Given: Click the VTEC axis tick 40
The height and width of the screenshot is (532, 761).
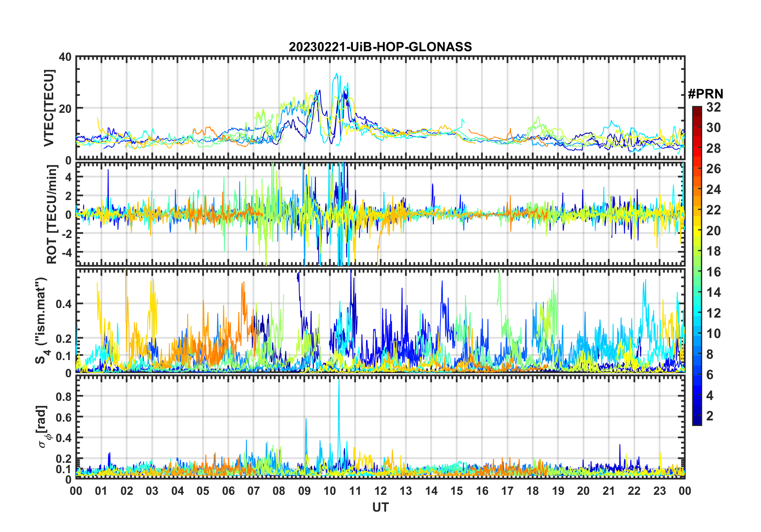Looking at the screenshot, I should 65,57.
